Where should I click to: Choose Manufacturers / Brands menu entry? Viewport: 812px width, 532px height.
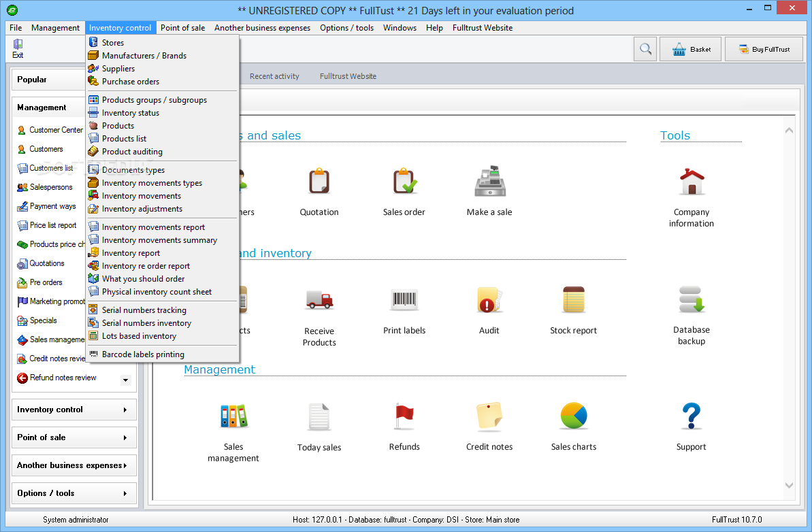pos(162,55)
